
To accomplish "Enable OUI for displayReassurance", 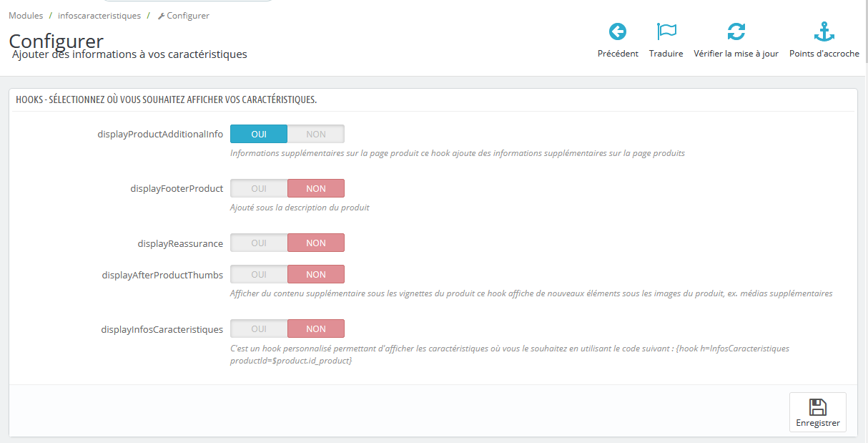I will coord(259,243).
